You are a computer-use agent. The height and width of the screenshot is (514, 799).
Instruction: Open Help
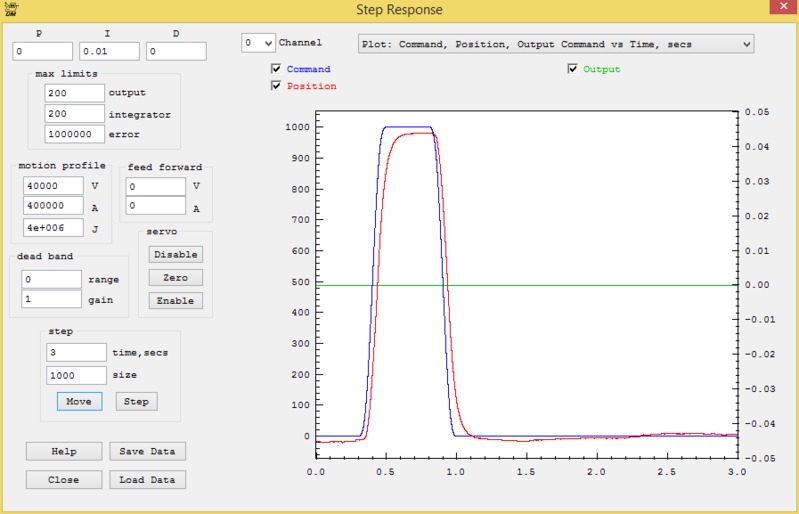point(64,451)
